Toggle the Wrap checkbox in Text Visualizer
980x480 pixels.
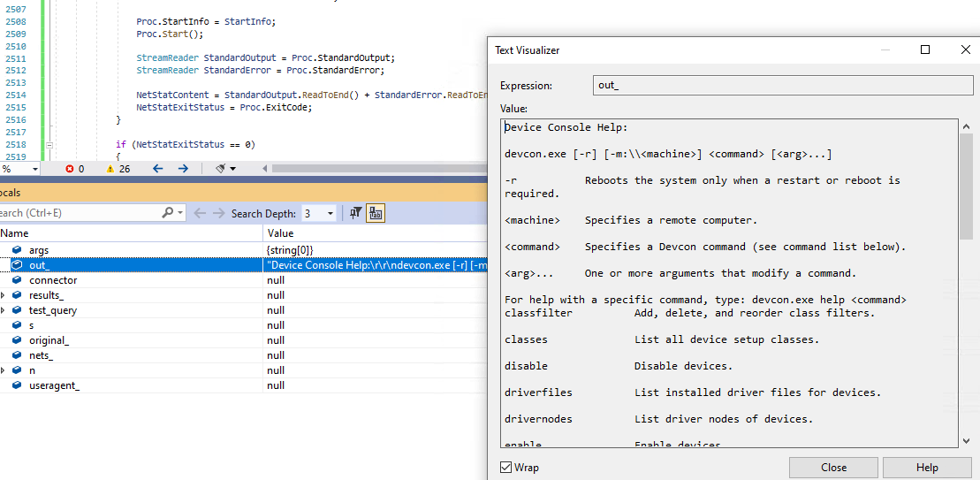(x=506, y=468)
